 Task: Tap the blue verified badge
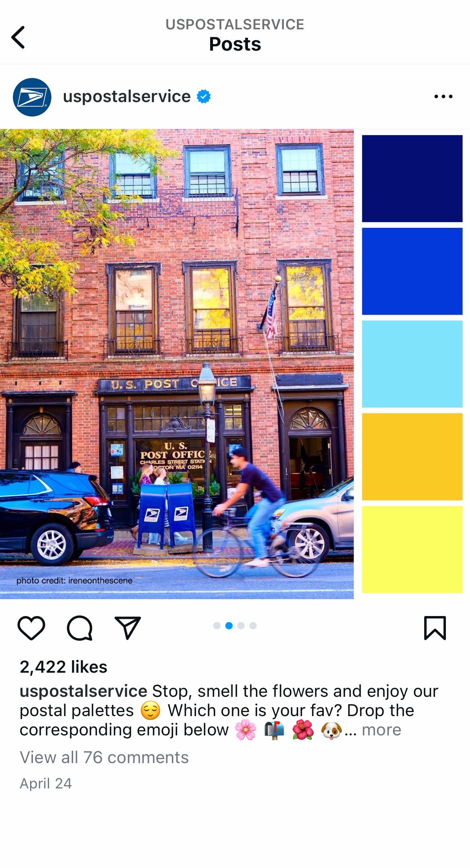pos(204,96)
